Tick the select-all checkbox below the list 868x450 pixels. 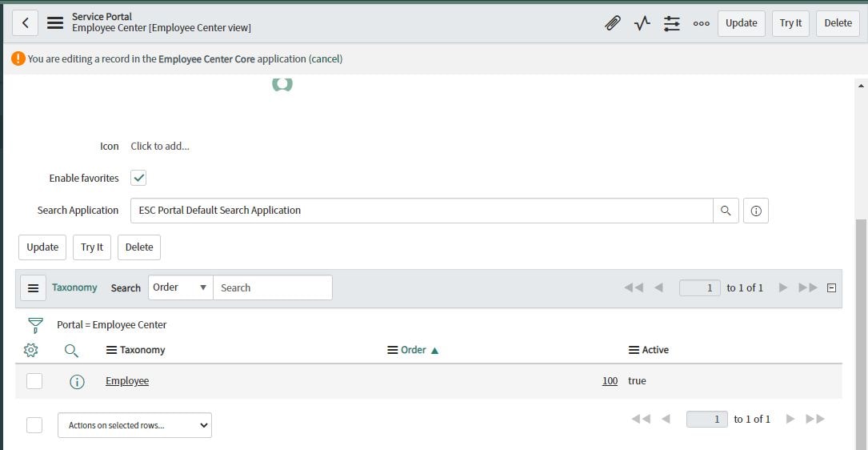click(x=34, y=425)
